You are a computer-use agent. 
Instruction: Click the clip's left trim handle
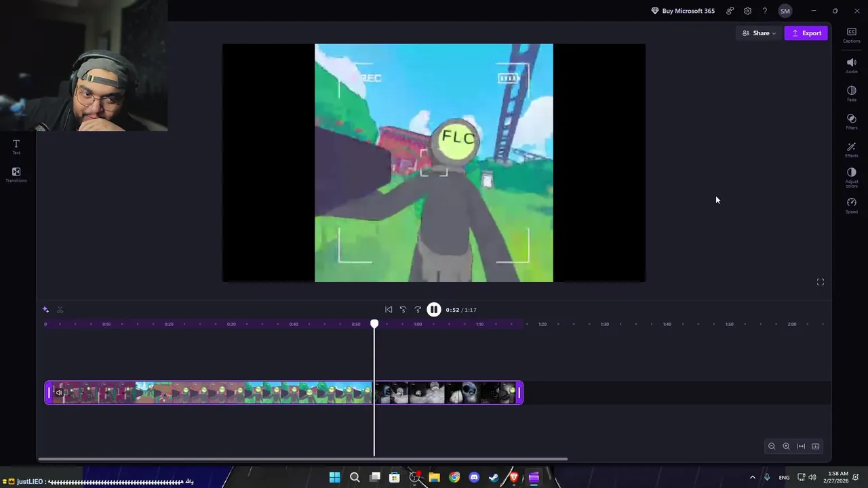tap(48, 392)
